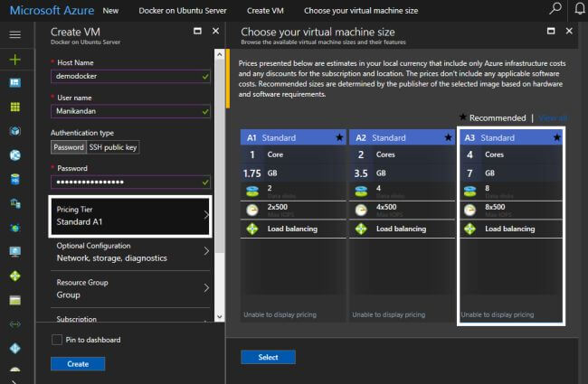Open the hamburger menu in the sidebar
588x384 pixels.
coord(14,34)
